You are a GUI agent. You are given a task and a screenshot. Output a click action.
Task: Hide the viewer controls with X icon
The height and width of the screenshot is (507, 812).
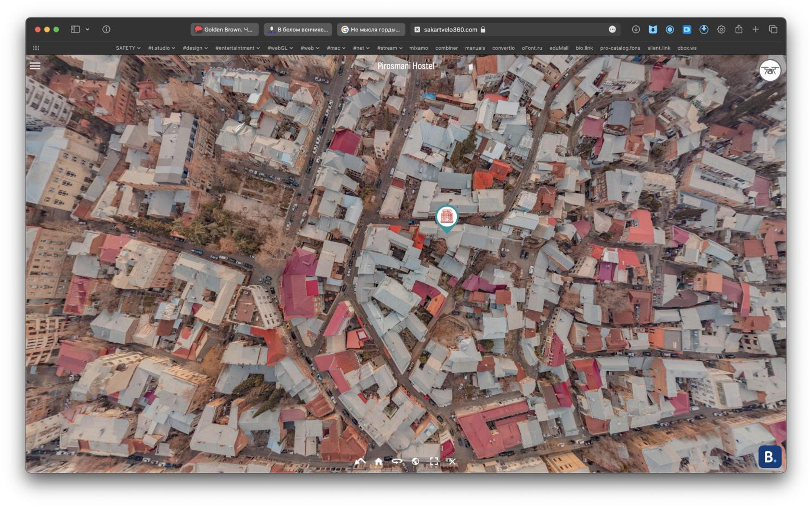click(452, 461)
